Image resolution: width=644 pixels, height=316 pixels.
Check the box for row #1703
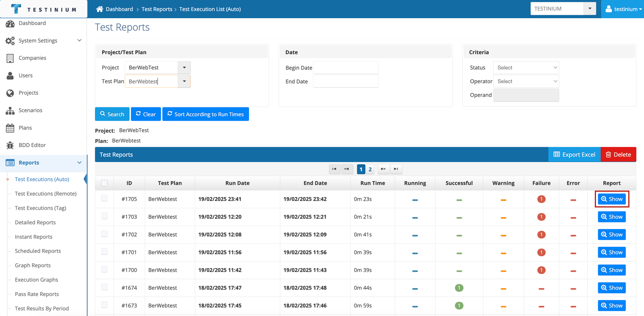tap(105, 216)
